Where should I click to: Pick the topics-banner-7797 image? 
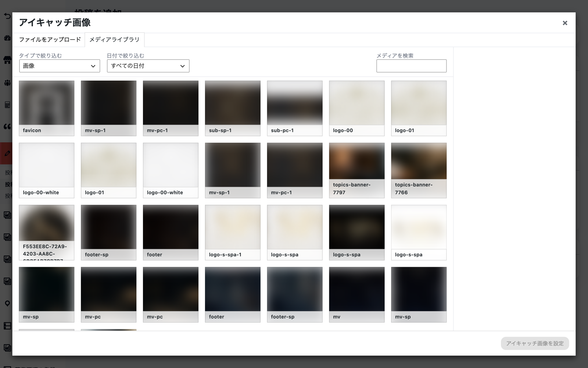tap(357, 170)
